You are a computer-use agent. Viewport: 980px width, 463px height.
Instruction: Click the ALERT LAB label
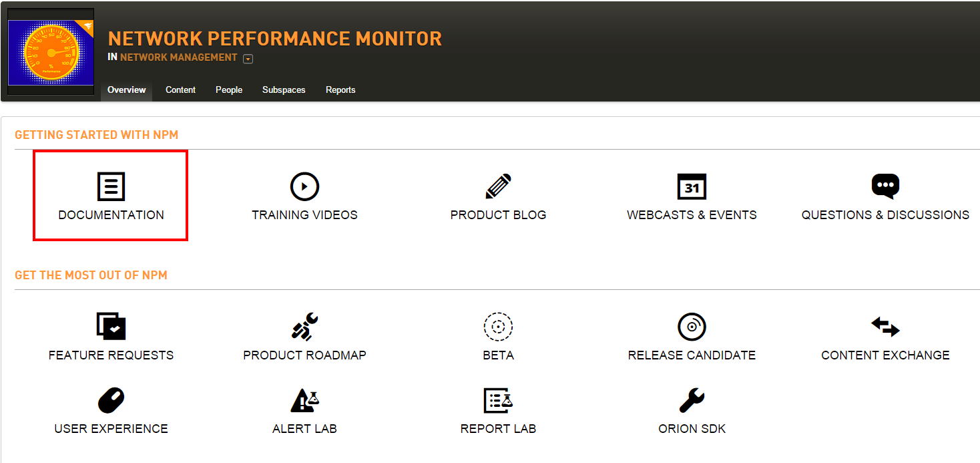coord(304,429)
